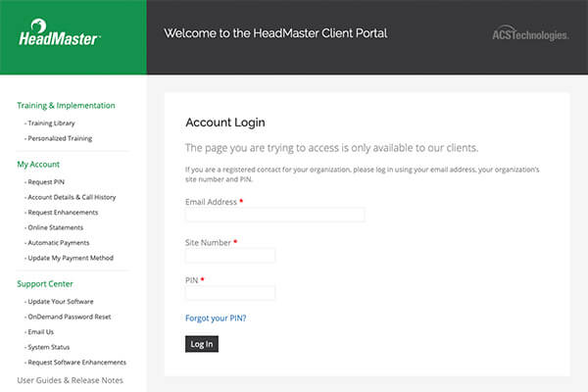Click the Account Login heading
Viewport: 588px width, 392px height.
point(225,122)
